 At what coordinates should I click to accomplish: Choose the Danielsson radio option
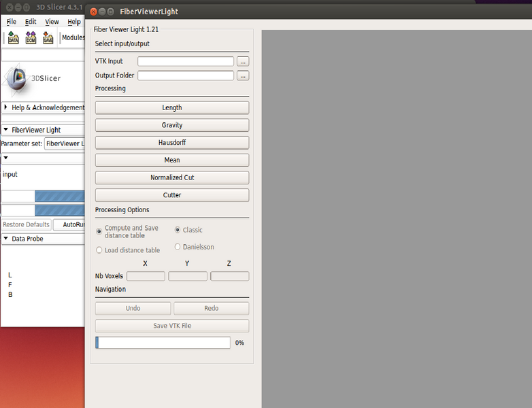point(178,247)
